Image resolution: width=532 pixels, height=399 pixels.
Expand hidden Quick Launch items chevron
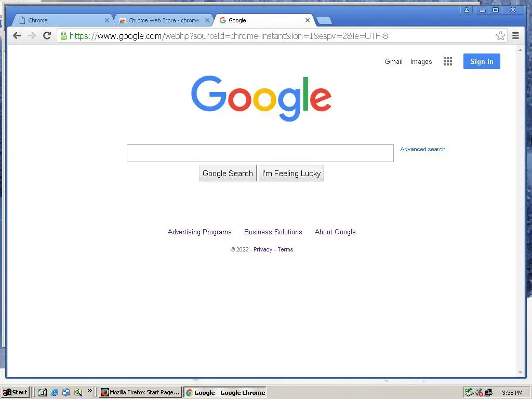(89, 391)
